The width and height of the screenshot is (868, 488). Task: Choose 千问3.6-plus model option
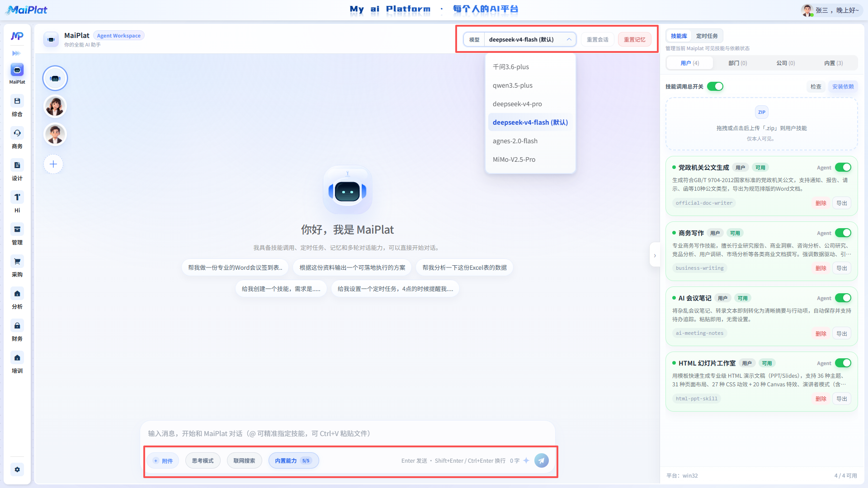530,67
